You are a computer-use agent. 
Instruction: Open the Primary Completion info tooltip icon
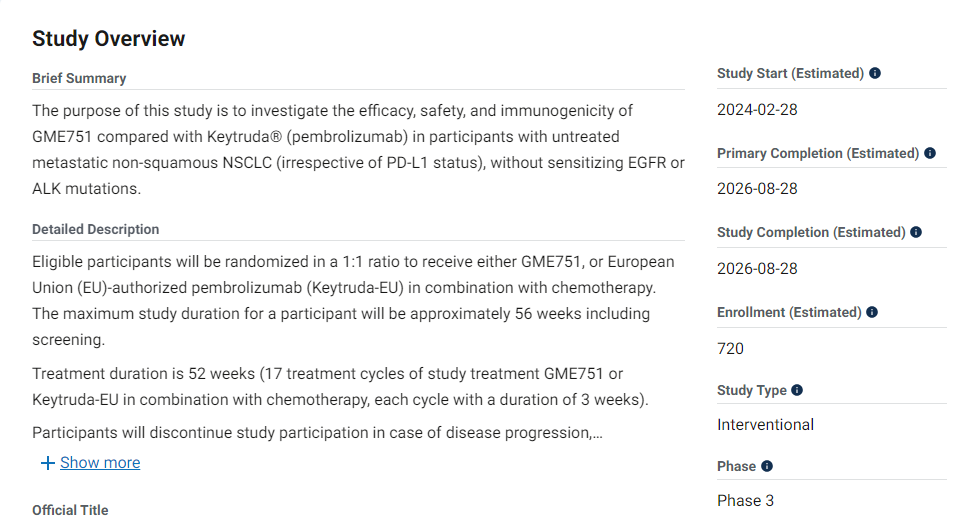(x=930, y=153)
